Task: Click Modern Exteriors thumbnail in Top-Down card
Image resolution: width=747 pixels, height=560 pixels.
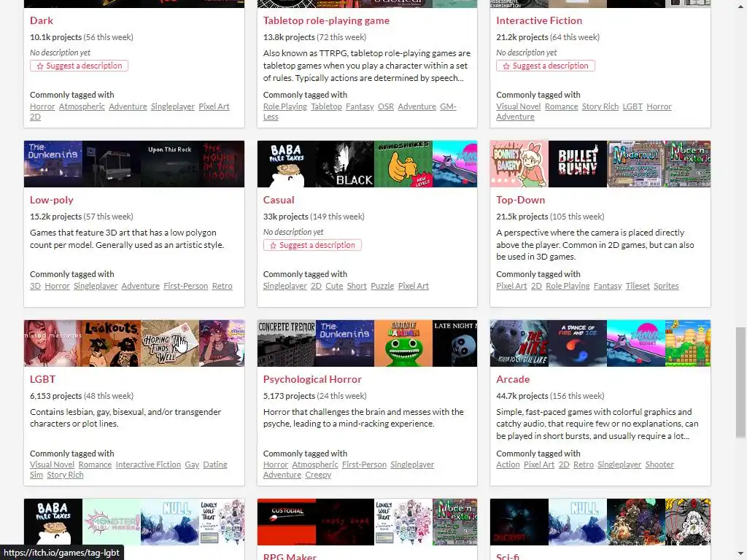Action: [x=688, y=164]
